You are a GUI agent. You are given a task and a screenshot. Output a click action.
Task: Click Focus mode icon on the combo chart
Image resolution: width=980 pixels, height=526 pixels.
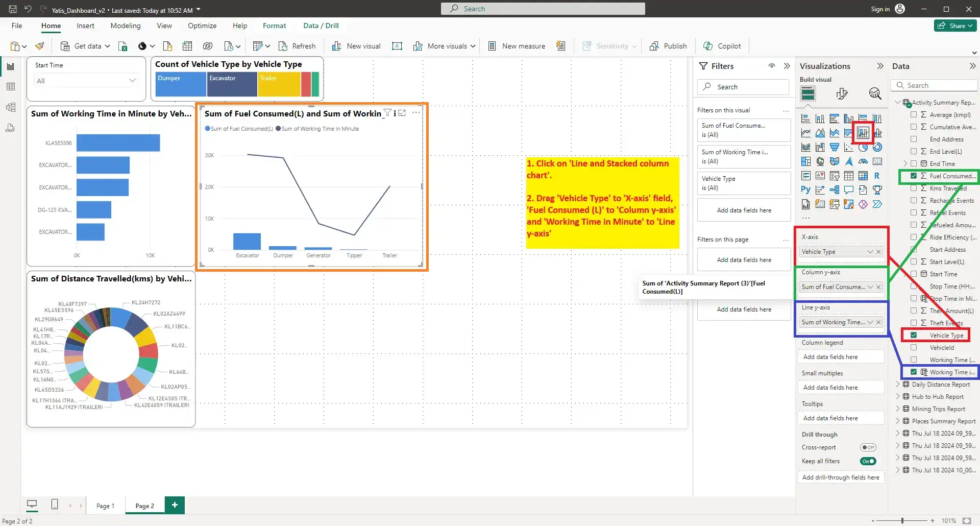pos(402,113)
